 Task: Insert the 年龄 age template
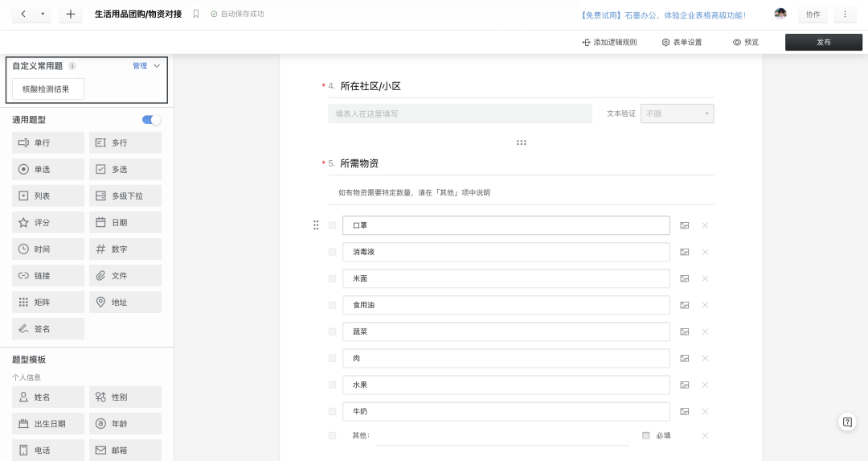tap(125, 423)
